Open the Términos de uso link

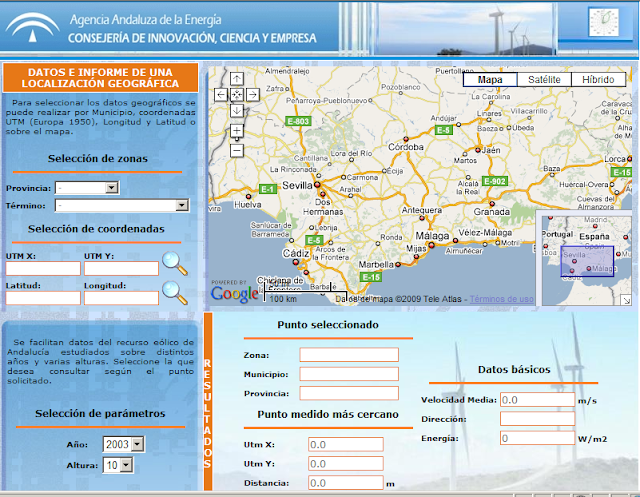point(502,299)
